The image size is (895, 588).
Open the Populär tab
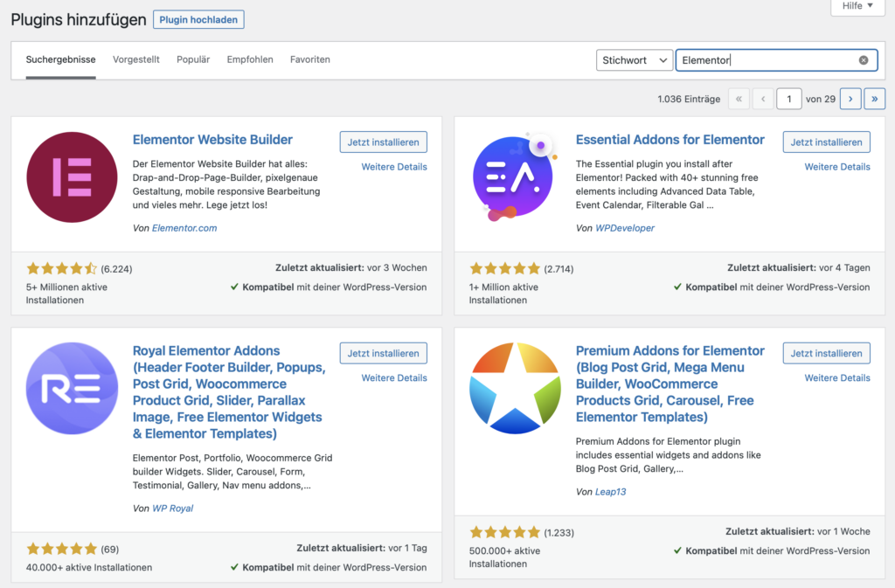[x=193, y=59]
